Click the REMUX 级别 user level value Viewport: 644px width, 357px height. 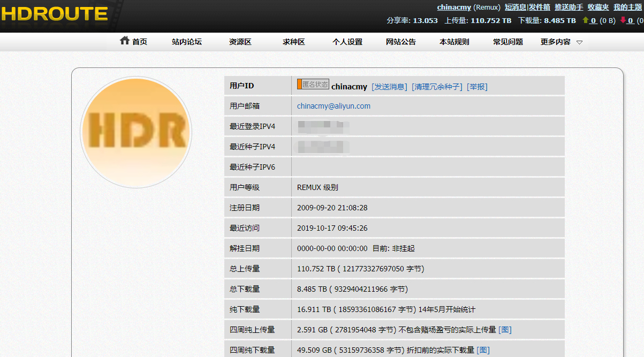pyautogui.click(x=317, y=187)
